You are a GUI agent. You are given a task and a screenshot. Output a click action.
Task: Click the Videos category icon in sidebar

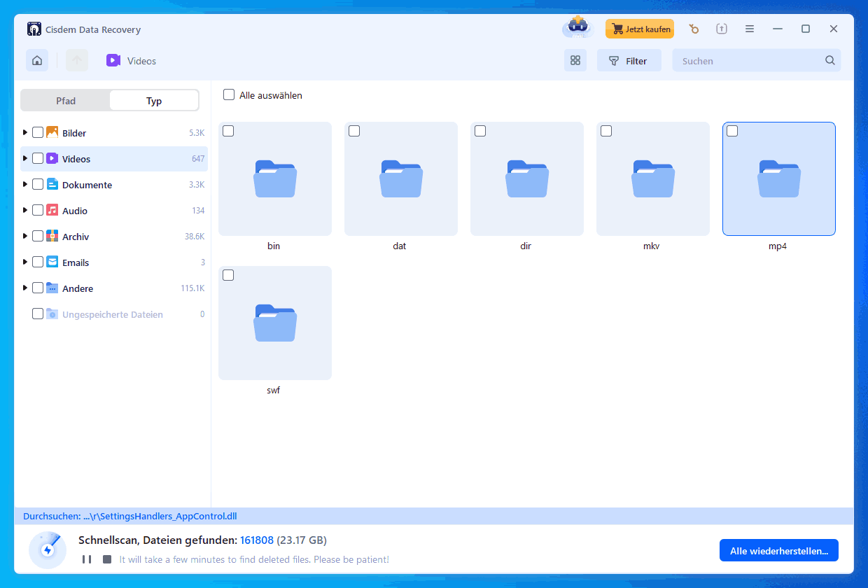(x=52, y=158)
